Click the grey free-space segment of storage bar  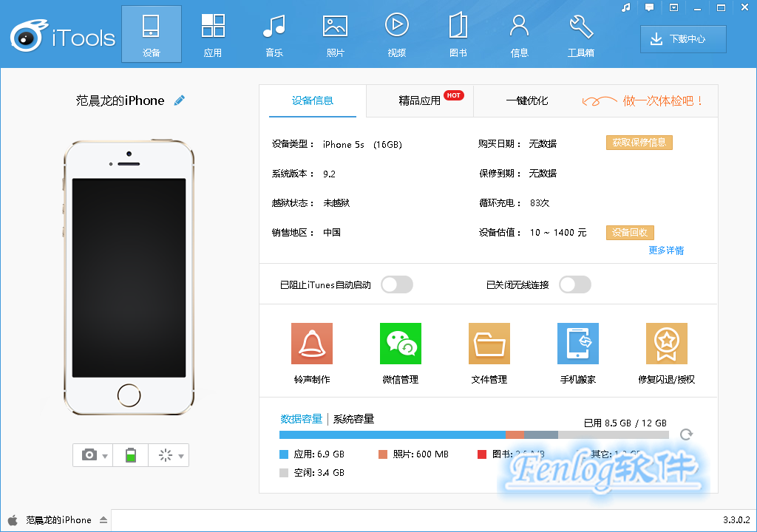613,435
